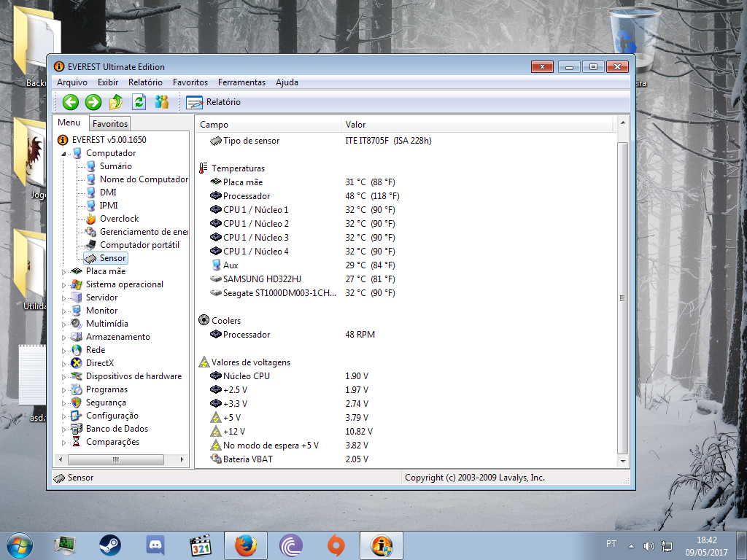Select the Tipo de sensor row
The height and width of the screenshot is (560, 747).
[406, 141]
